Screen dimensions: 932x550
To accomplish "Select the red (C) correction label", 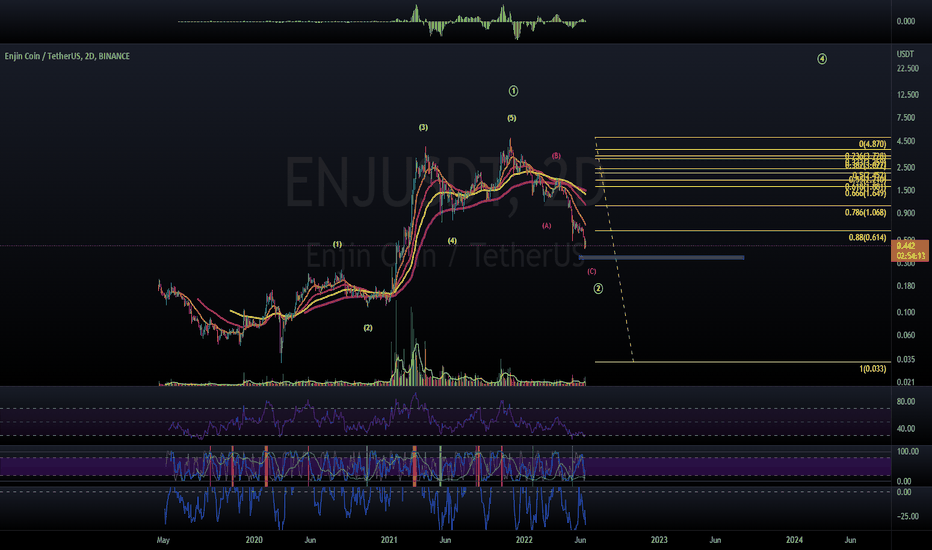I will point(592,271).
